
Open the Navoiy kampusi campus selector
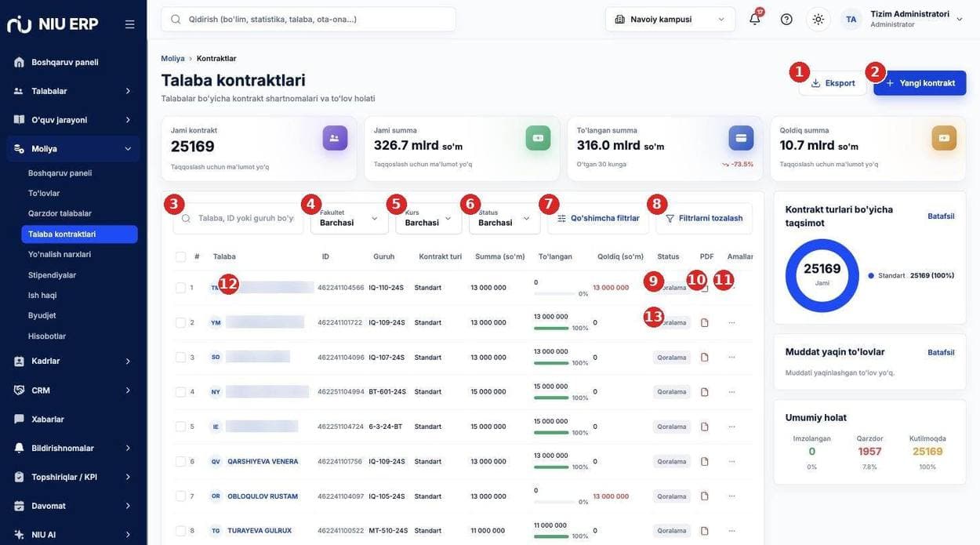(x=670, y=19)
